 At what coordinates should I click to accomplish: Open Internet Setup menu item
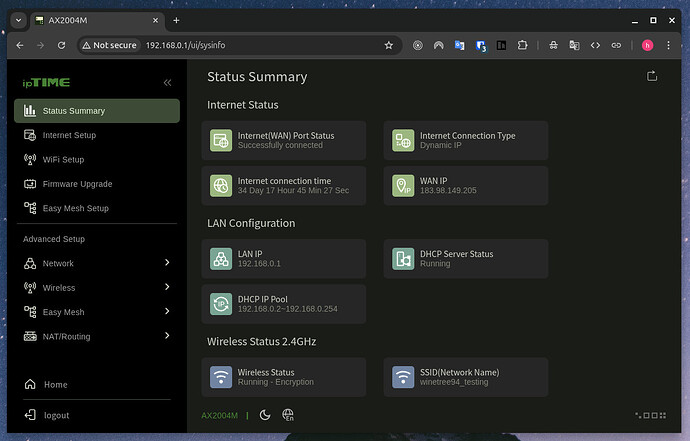[69, 135]
